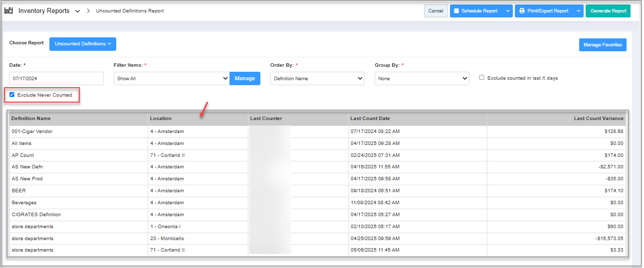Image resolution: width=644 pixels, height=268 pixels.
Task: Expand the Inventory Reports chevron menu
Action: (77, 11)
